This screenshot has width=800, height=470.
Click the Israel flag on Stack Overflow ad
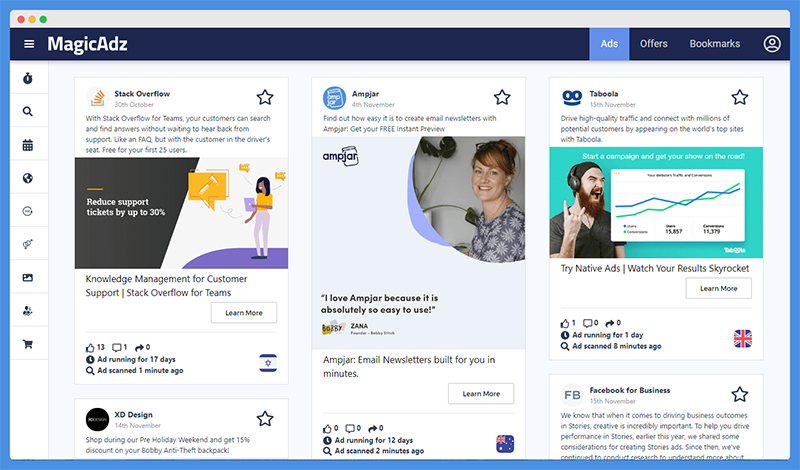pyautogui.click(x=268, y=363)
